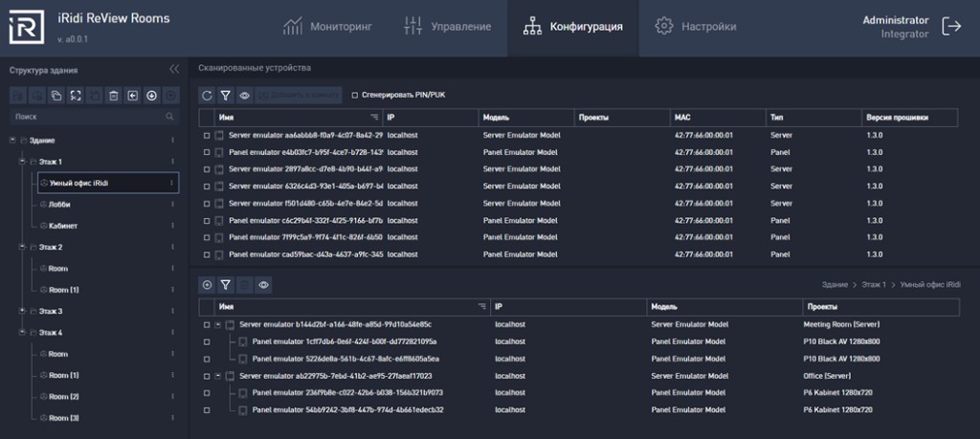Screen dimensions: 980x439
Task: Click the Поиск search field
Action: [x=94, y=117]
